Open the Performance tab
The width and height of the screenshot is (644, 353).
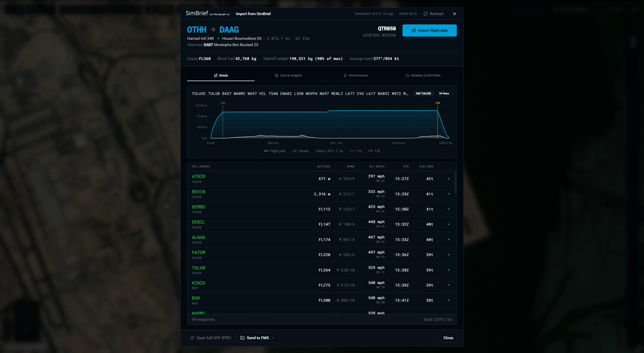356,76
